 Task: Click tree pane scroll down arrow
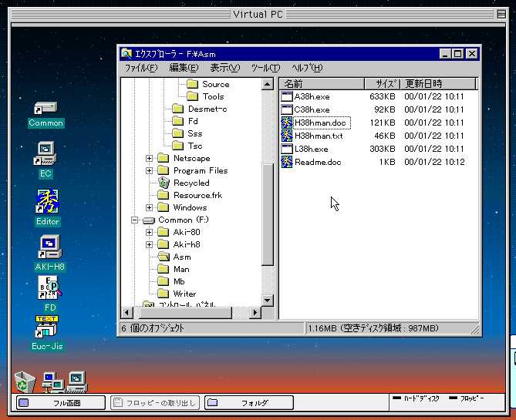pos(268,300)
